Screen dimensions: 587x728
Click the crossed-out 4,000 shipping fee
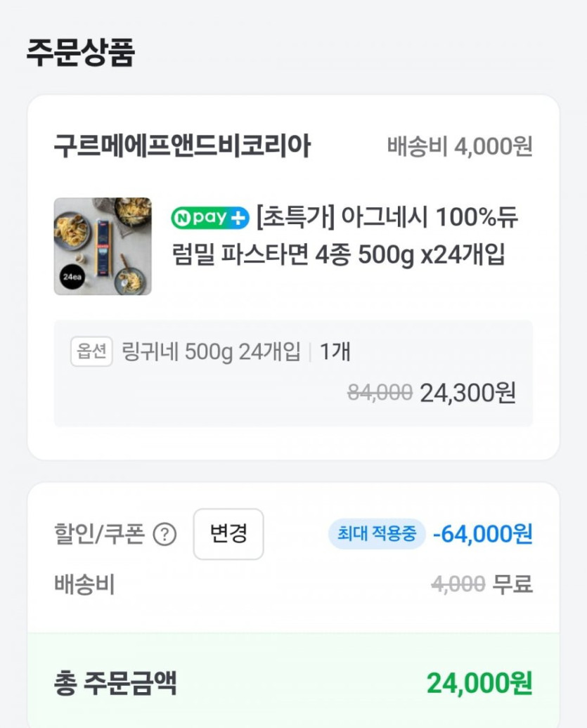coord(458,584)
